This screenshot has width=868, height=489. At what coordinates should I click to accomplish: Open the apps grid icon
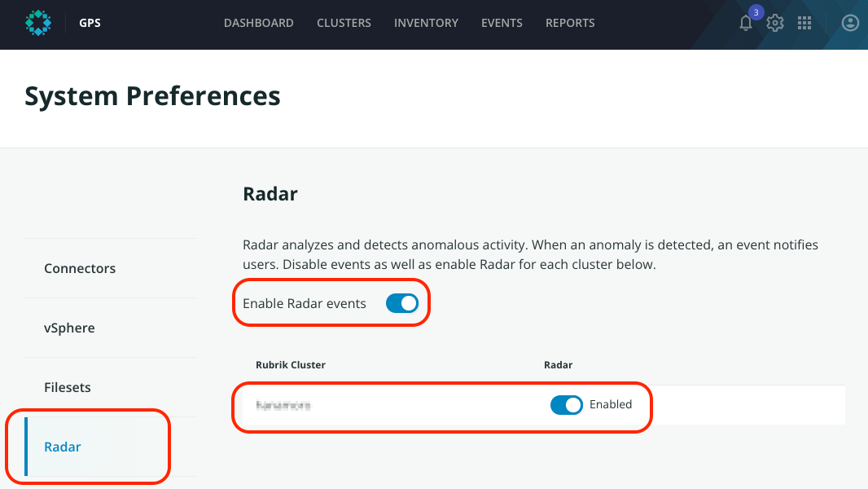(804, 24)
